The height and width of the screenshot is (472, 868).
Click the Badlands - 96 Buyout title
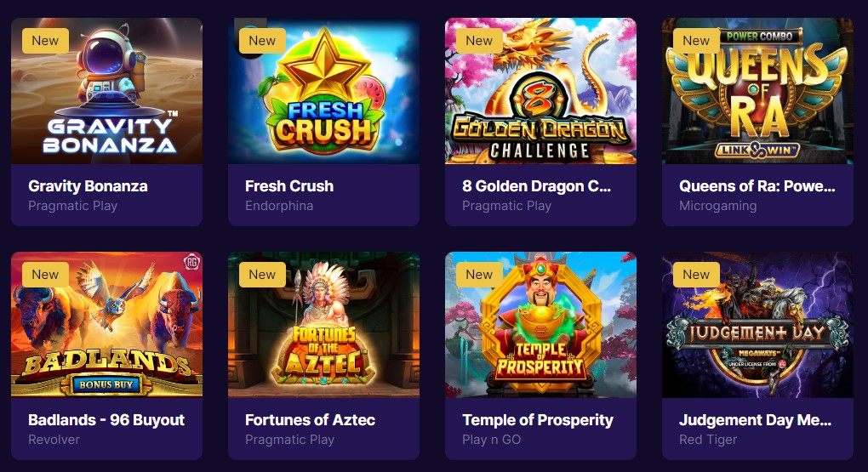click(x=106, y=420)
